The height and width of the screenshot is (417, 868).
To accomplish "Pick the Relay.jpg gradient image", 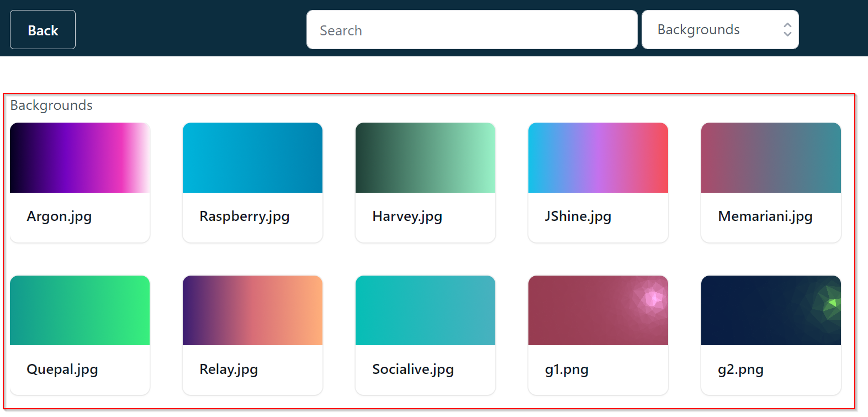I will [x=252, y=310].
